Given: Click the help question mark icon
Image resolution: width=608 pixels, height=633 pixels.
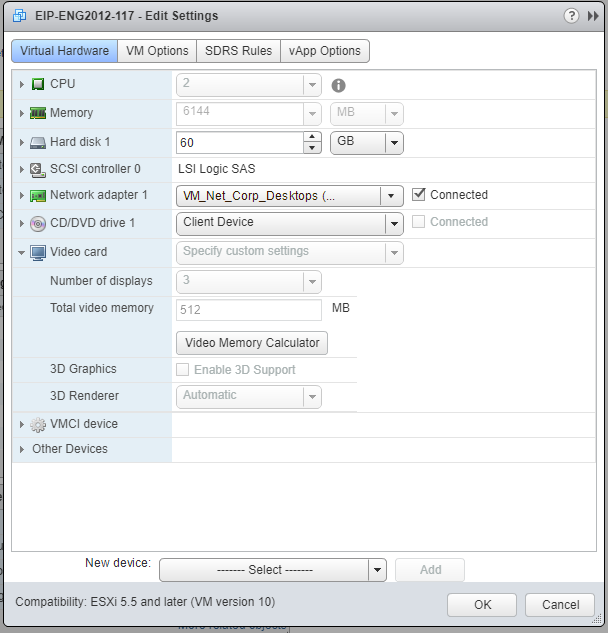Looking at the screenshot, I should click(571, 16).
